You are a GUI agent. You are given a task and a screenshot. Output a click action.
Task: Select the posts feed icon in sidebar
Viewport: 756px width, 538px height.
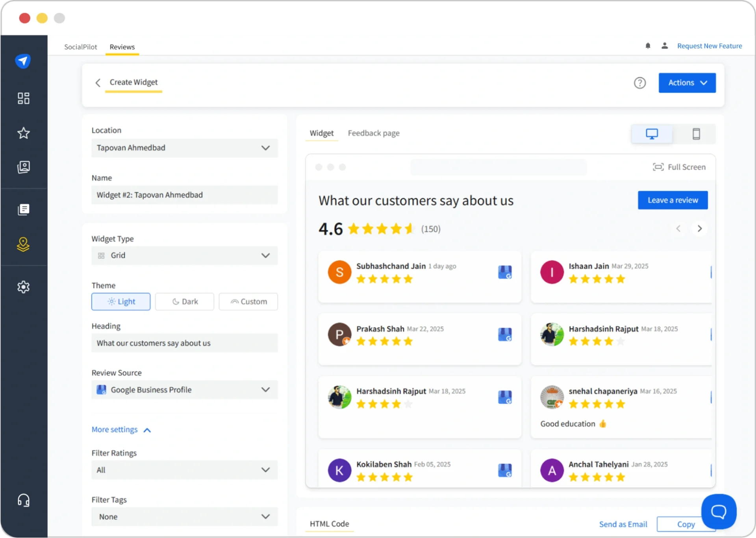point(23,209)
